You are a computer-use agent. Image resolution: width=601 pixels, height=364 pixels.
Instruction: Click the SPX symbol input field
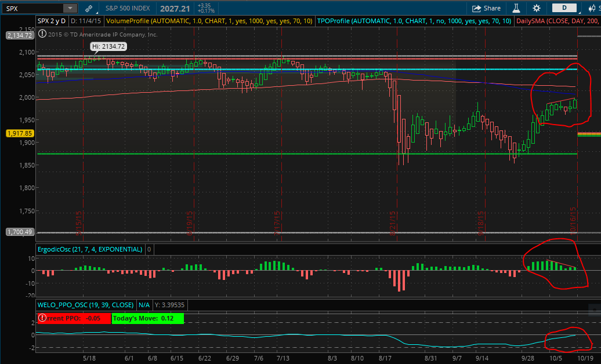point(32,8)
